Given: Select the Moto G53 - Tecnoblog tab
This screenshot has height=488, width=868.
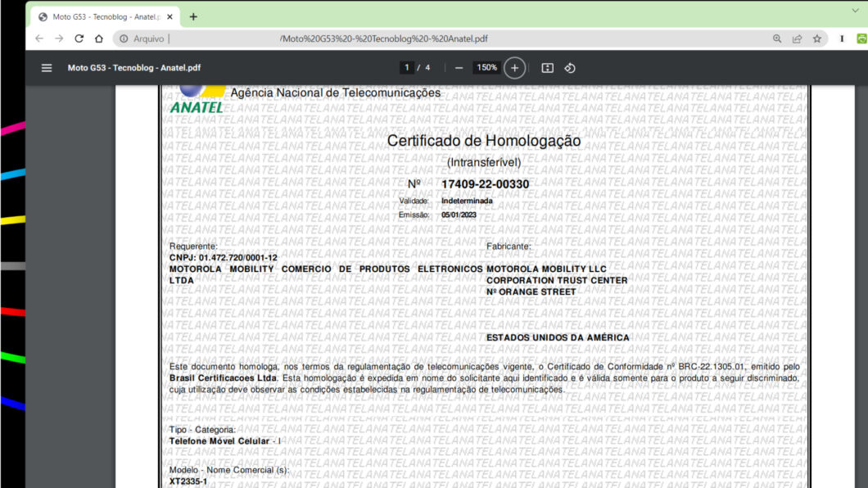Looking at the screenshot, I should pos(105,17).
